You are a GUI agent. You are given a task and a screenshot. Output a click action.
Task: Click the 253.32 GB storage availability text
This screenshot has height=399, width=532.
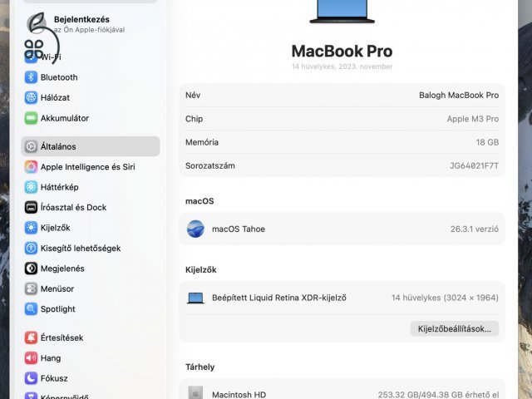tap(438, 395)
